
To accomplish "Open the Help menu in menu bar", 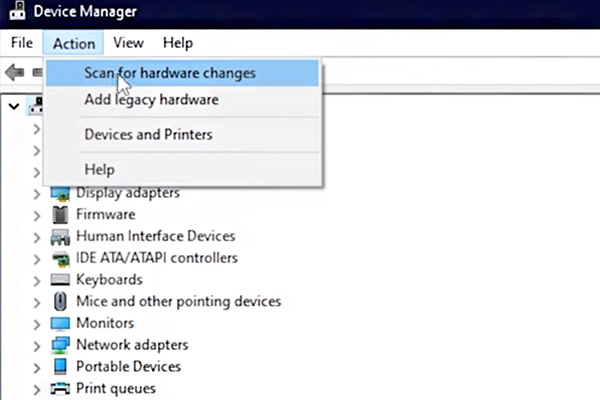I will pos(178,42).
